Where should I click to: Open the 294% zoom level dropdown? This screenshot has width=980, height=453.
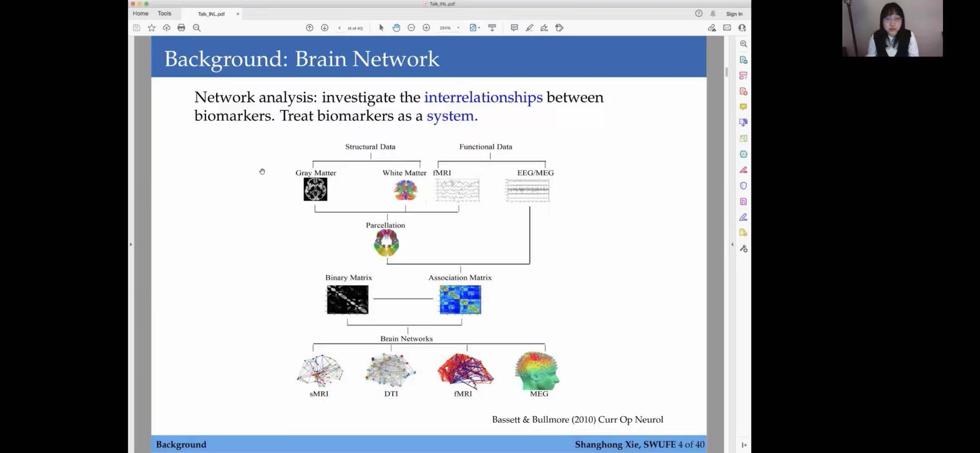pyautogui.click(x=458, y=28)
